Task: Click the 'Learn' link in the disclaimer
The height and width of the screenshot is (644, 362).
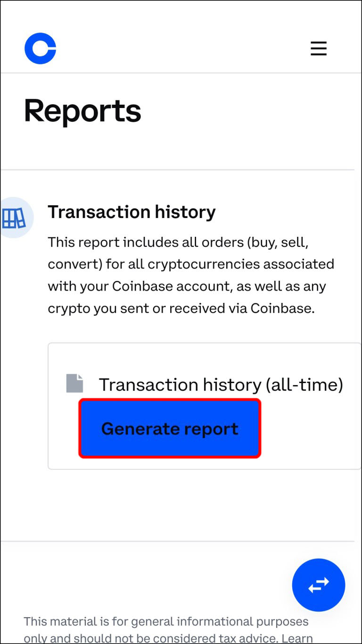Action: [297, 639]
